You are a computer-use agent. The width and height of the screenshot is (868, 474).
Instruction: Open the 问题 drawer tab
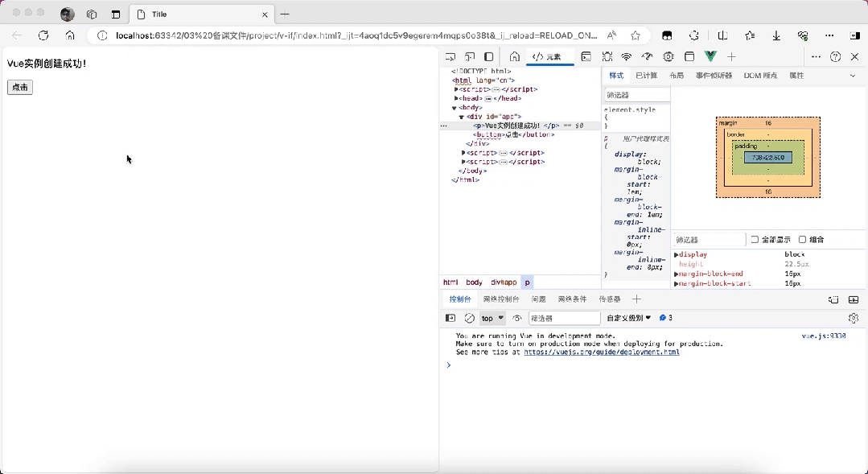point(539,299)
